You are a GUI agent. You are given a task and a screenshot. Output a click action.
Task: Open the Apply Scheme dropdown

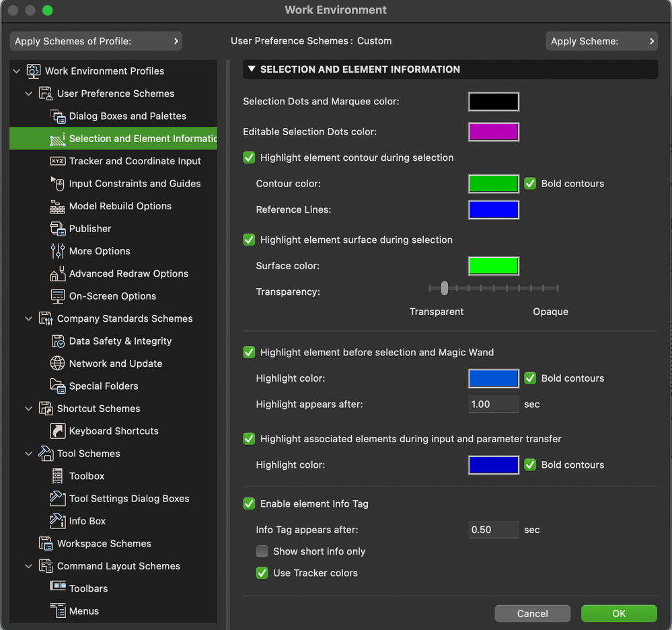pyautogui.click(x=601, y=41)
